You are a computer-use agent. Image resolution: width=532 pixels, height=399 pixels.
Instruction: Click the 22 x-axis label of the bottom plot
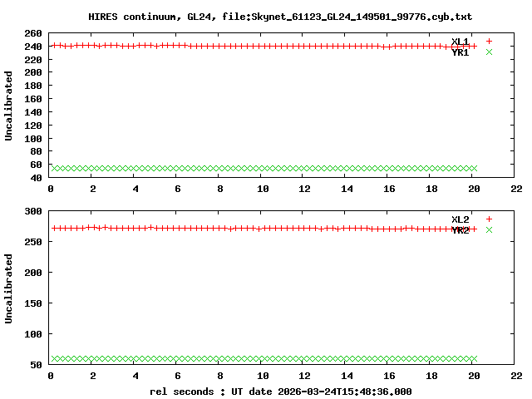(x=516, y=376)
